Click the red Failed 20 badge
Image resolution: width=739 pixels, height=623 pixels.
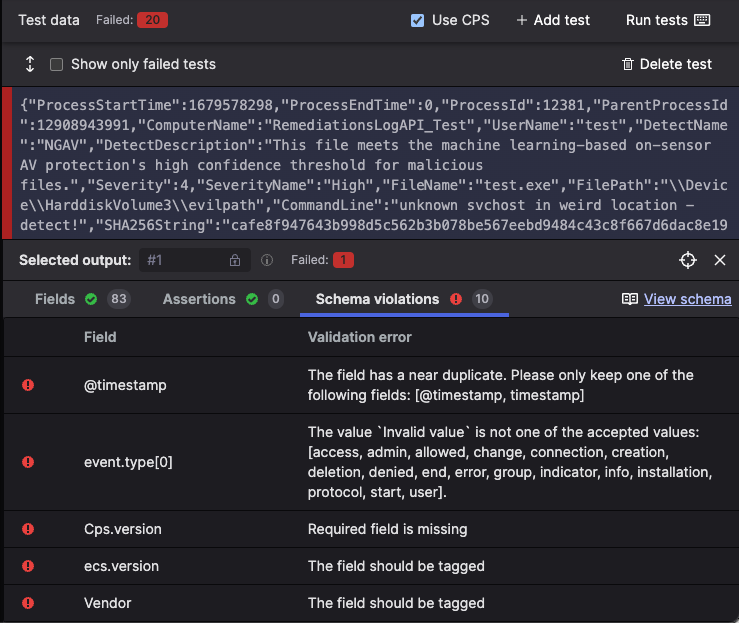pyautogui.click(x=152, y=20)
